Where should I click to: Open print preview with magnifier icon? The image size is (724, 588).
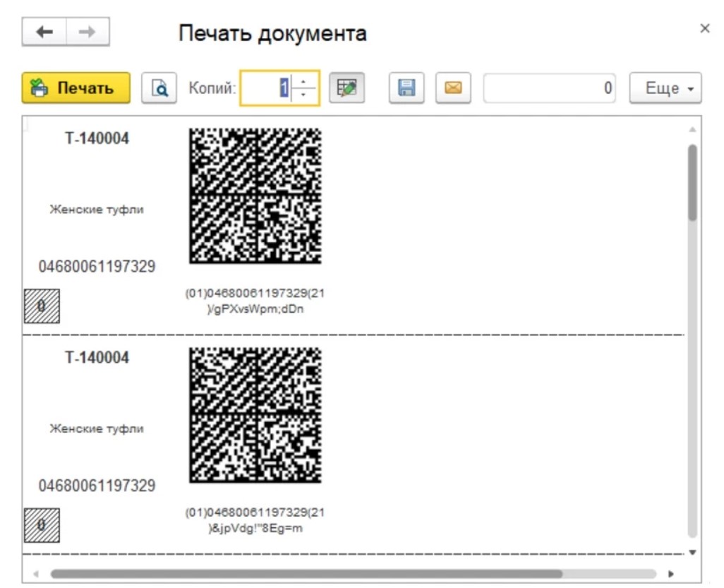(x=159, y=88)
